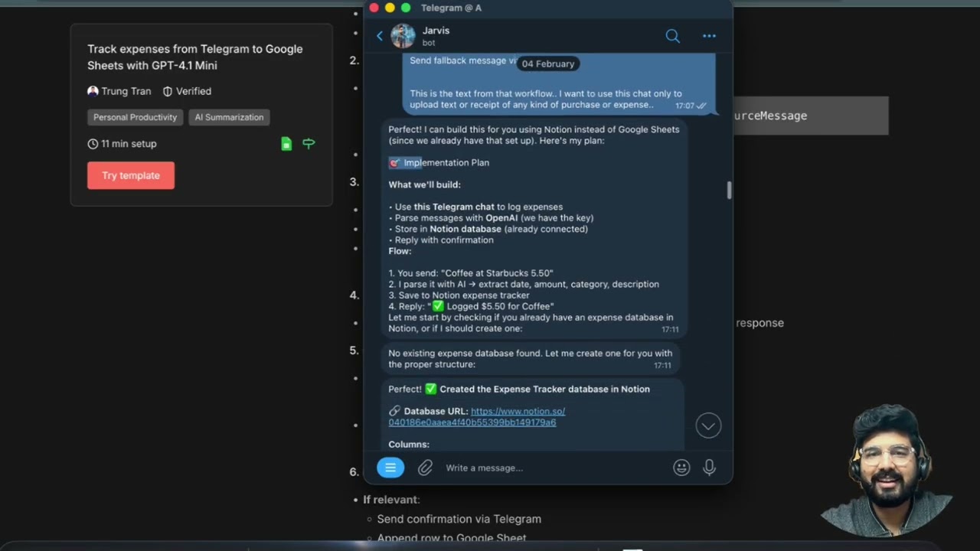
Task: Click 'What we'll build:' heading
Action: click(x=424, y=184)
